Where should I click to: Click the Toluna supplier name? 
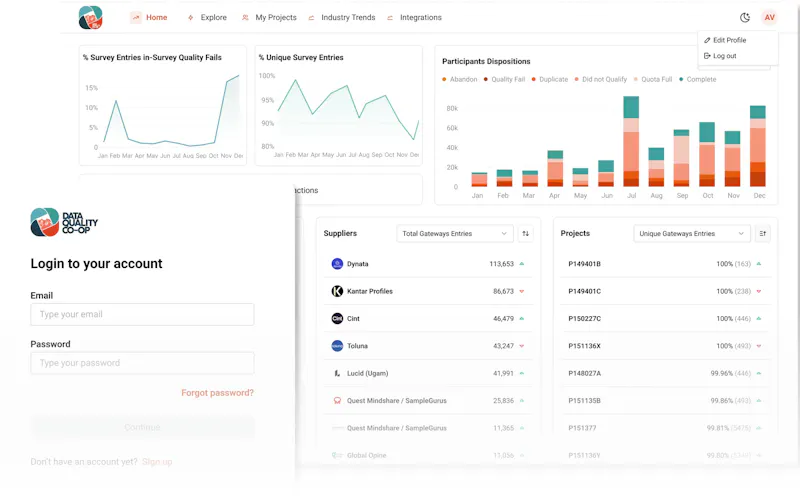click(357, 346)
